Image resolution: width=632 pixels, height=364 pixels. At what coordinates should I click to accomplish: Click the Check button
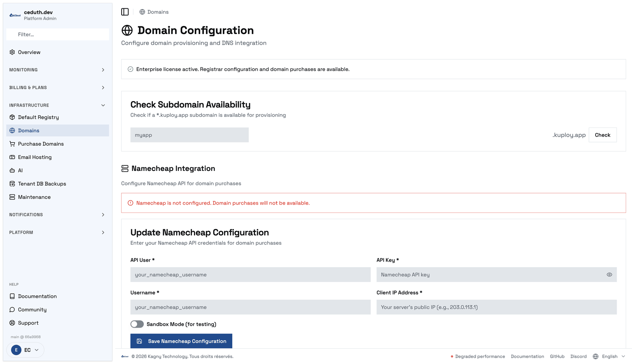tap(602, 135)
